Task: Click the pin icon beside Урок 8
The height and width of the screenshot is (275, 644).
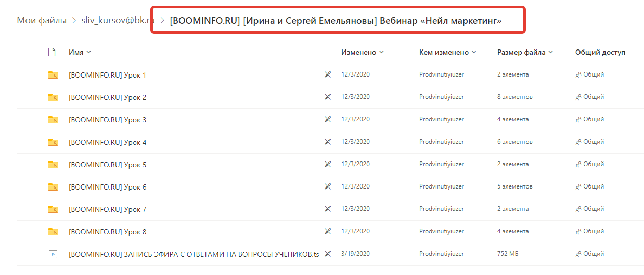Action: 328,231
